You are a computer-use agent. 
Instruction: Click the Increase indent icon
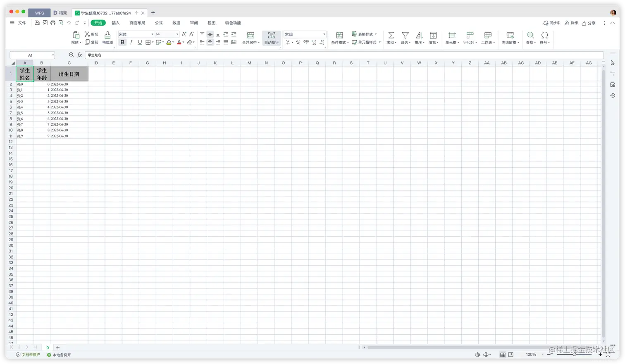tap(234, 34)
